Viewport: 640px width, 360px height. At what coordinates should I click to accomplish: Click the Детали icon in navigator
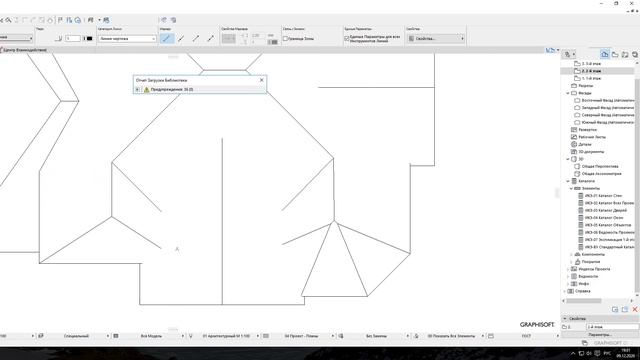point(574,144)
